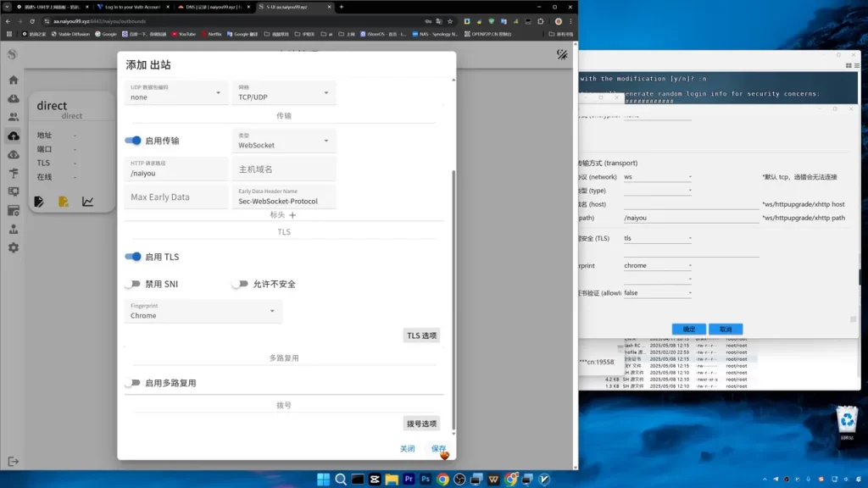This screenshot has width=868, height=488.
Task: Enable the 启用多路复用 switch
Action: (x=132, y=383)
